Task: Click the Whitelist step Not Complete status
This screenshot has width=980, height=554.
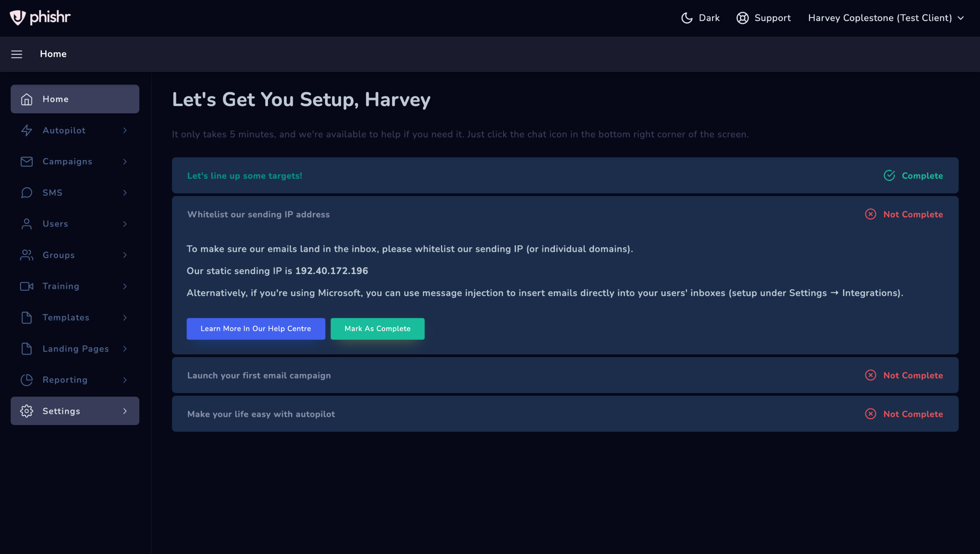Action: point(904,214)
